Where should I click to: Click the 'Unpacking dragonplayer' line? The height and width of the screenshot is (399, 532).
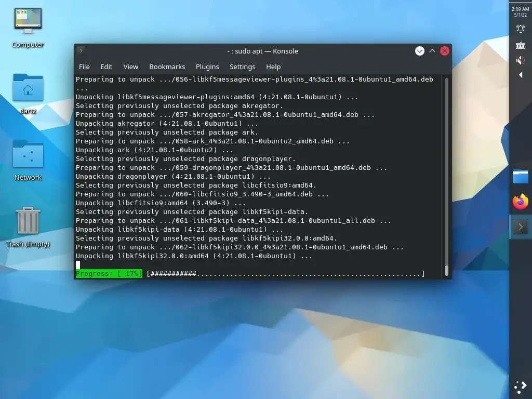click(173, 177)
